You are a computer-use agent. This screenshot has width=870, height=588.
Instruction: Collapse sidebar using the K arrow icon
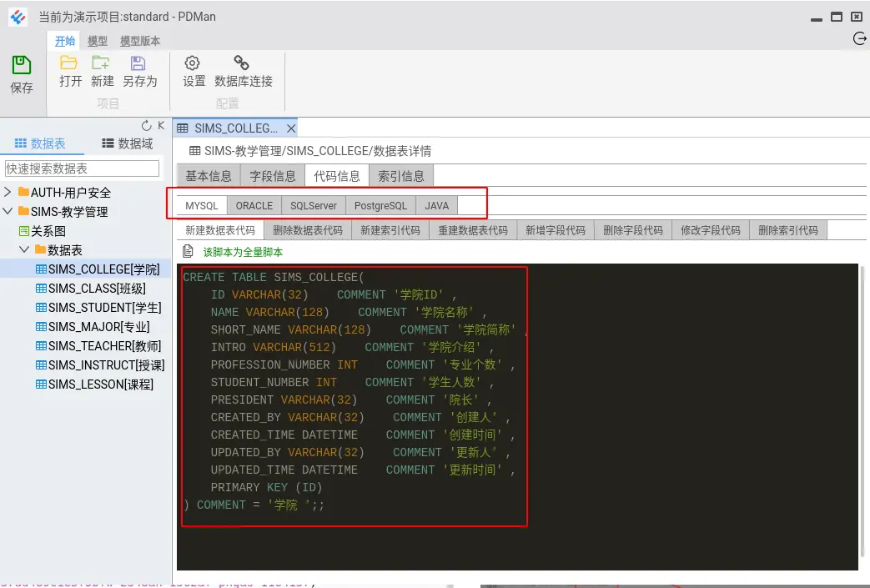click(x=161, y=125)
